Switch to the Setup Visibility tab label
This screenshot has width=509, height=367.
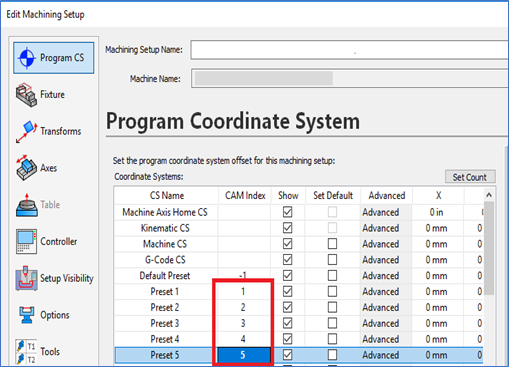pyautogui.click(x=67, y=278)
